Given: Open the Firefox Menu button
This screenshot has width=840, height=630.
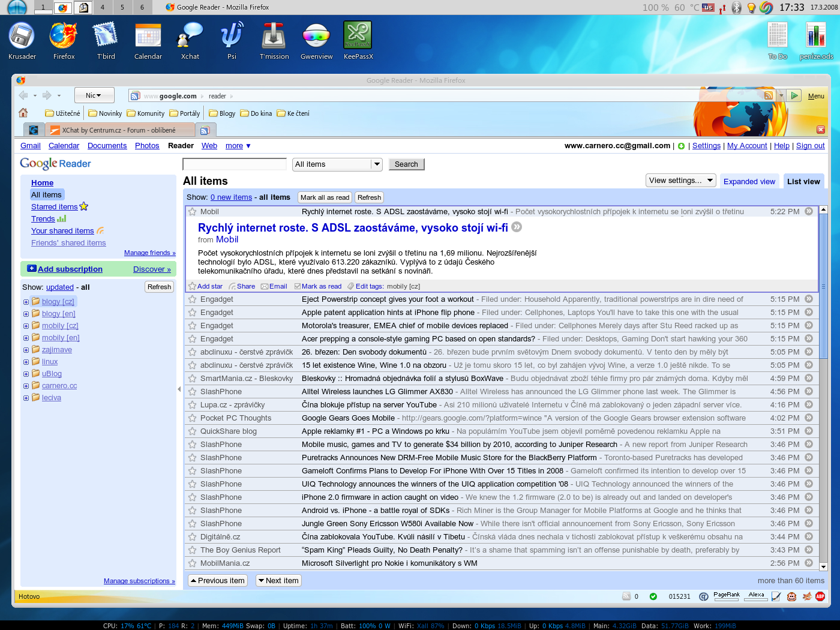Looking at the screenshot, I should coord(816,96).
